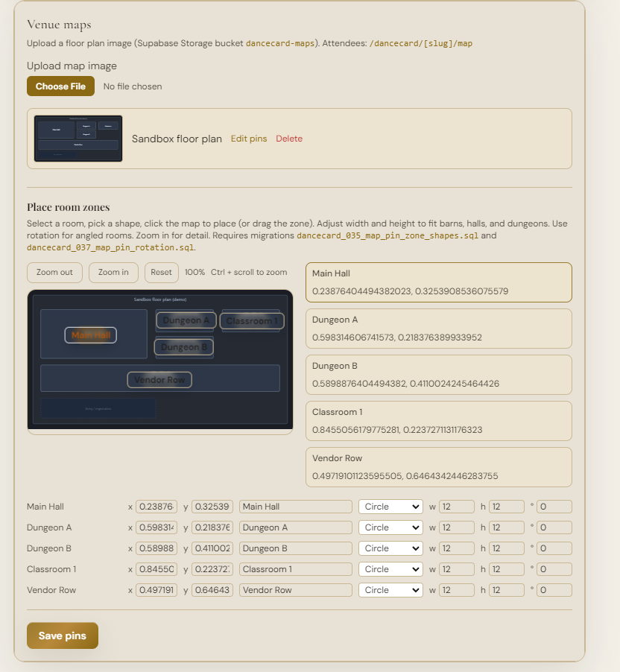Focus the Main Hall y coordinate field

pyautogui.click(x=212, y=507)
